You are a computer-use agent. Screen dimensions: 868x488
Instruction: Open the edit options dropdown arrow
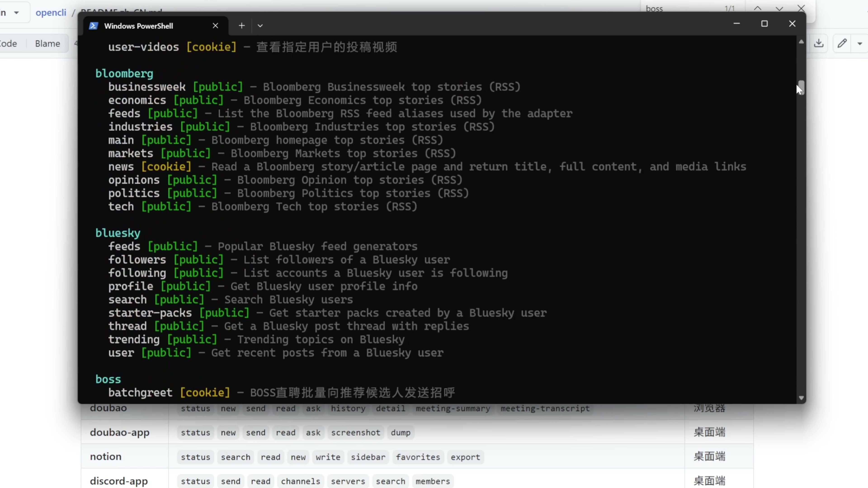tap(860, 44)
